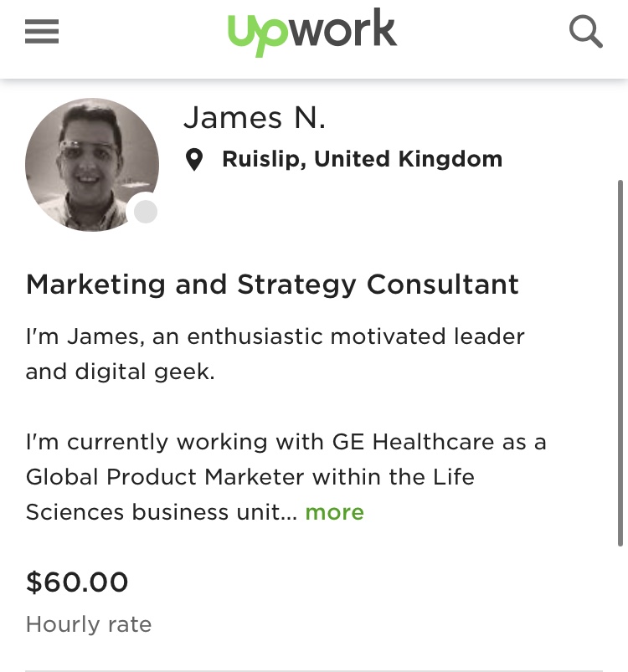Go to the Upwork home logo
Viewport: 628px width, 672px height.
coord(312,32)
